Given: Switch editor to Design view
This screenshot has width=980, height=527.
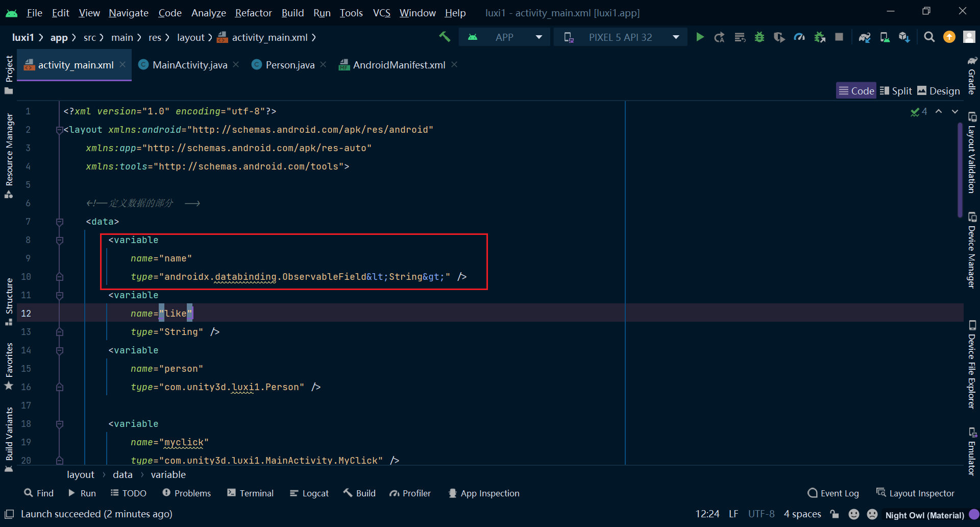Looking at the screenshot, I should click(939, 91).
